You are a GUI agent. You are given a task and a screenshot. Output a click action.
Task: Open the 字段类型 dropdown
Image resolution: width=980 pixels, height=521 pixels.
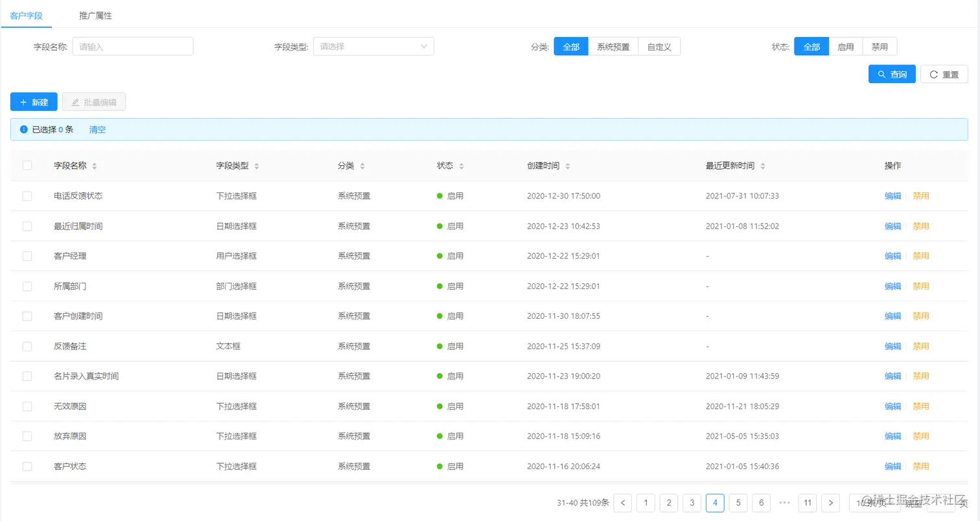[373, 46]
